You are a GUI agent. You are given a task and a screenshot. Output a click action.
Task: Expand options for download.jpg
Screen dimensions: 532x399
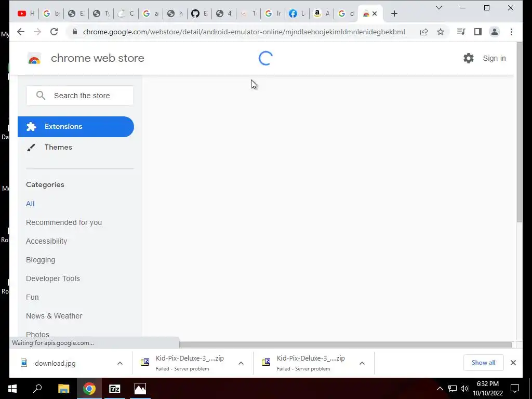(x=120, y=363)
